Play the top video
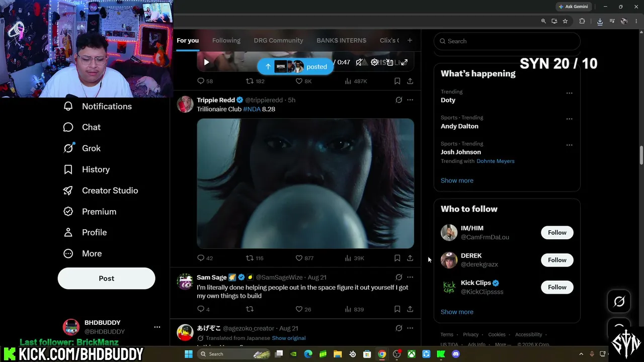Screen dimensions: 644x362 [206, 62]
